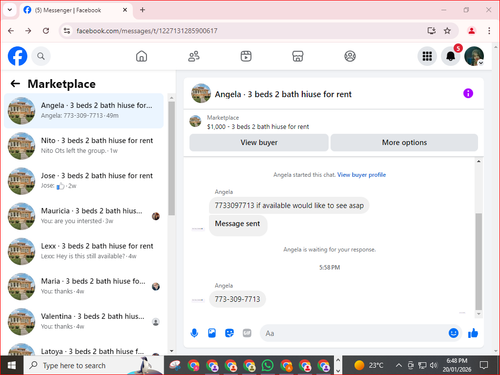Choose a GIF for the message
The height and width of the screenshot is (375, 500).
click(x=247, y=333)
